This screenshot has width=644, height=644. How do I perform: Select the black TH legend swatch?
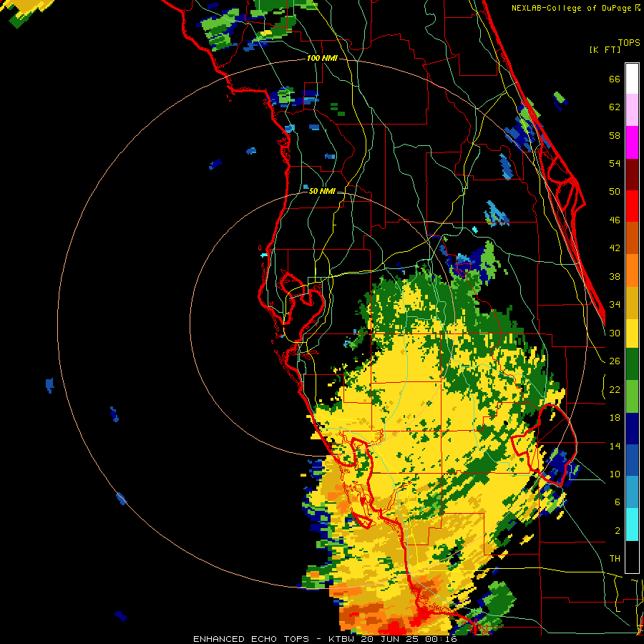pos(632,557)
